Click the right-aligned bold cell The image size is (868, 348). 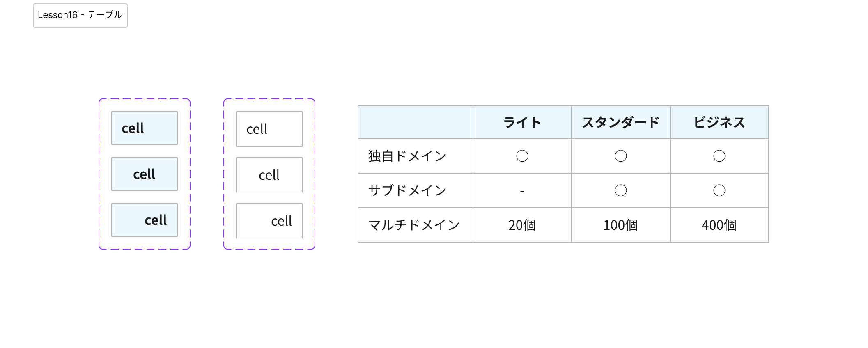[144, 220]
